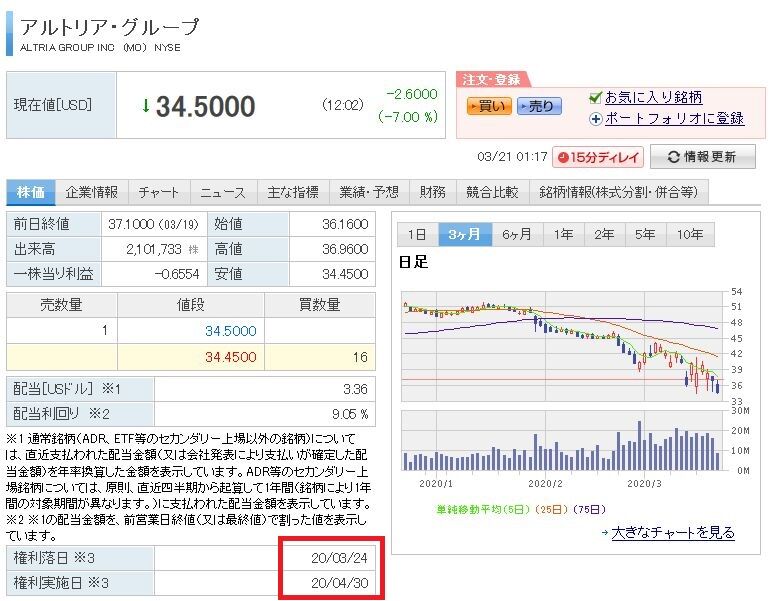
Task: Click the 権利実施日 date 20/04/30
Action: point(339,583)
